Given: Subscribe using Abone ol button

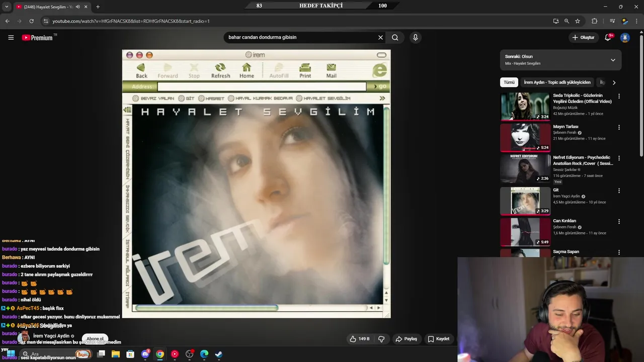Looking at the screenshot, I should [x=95, y=339].
